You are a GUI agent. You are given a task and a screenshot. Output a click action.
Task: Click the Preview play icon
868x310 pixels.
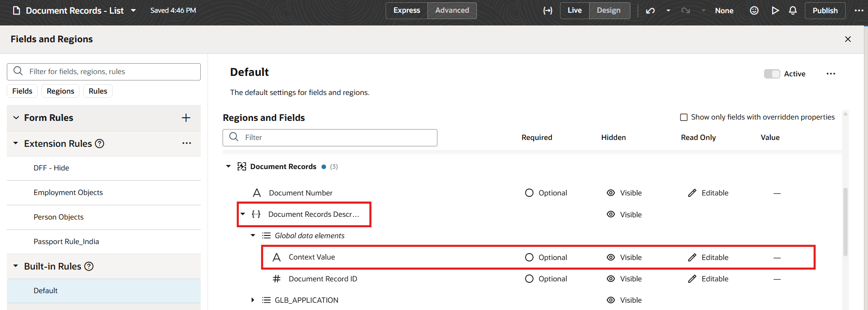coord(775,10)
